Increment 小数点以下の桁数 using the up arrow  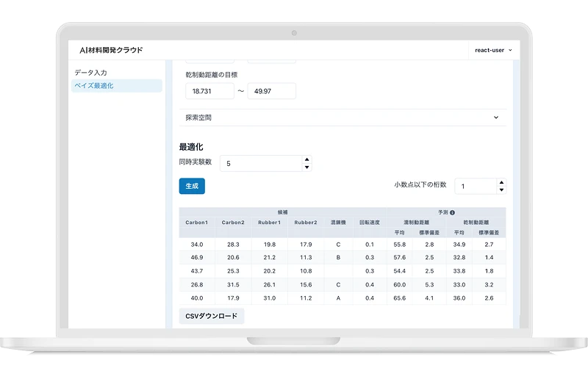(501, 182)
